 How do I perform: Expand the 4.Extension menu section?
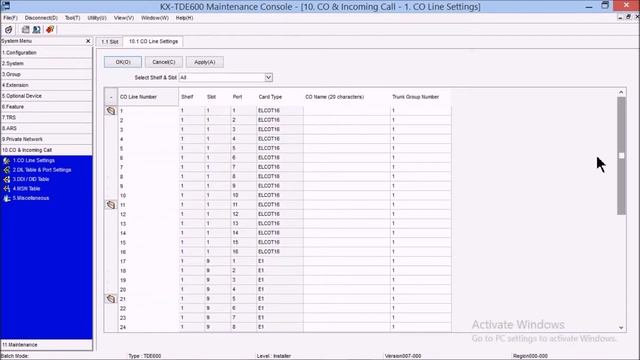[46, 85]
